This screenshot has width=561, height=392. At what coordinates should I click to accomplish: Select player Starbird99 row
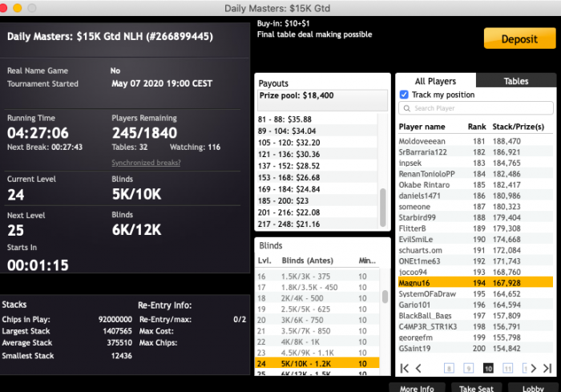475,218
